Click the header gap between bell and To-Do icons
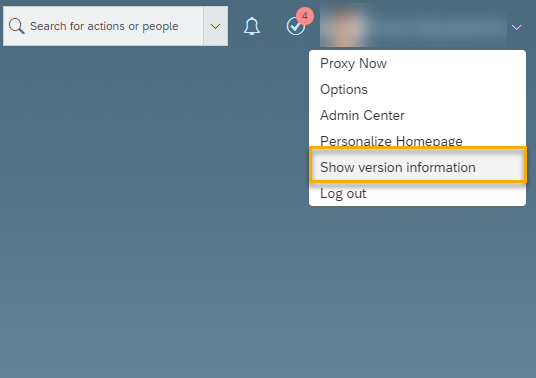 pos(273,26)
